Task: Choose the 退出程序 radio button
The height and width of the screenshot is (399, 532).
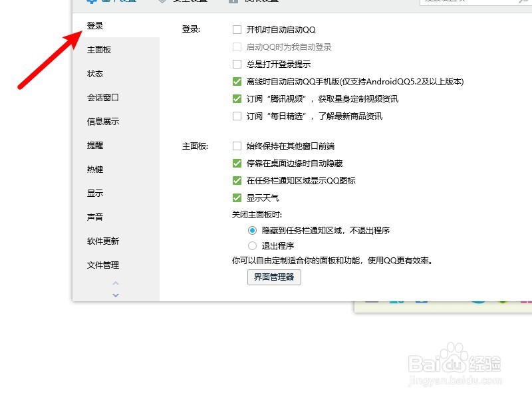Action: (x=252, y=245)
